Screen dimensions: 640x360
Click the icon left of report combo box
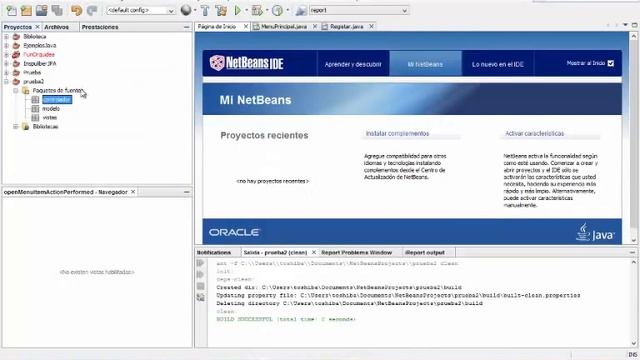(301, 10)
